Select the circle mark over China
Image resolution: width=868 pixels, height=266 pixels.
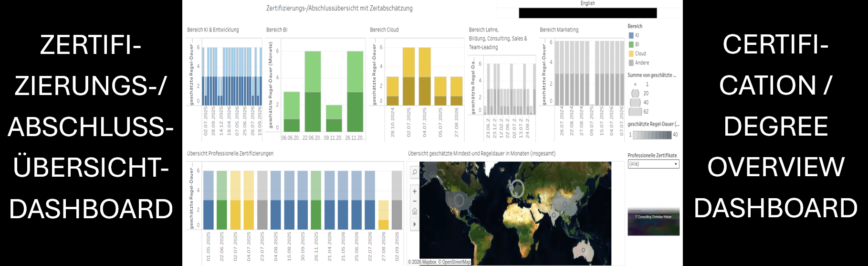click(x=565, y=204)
